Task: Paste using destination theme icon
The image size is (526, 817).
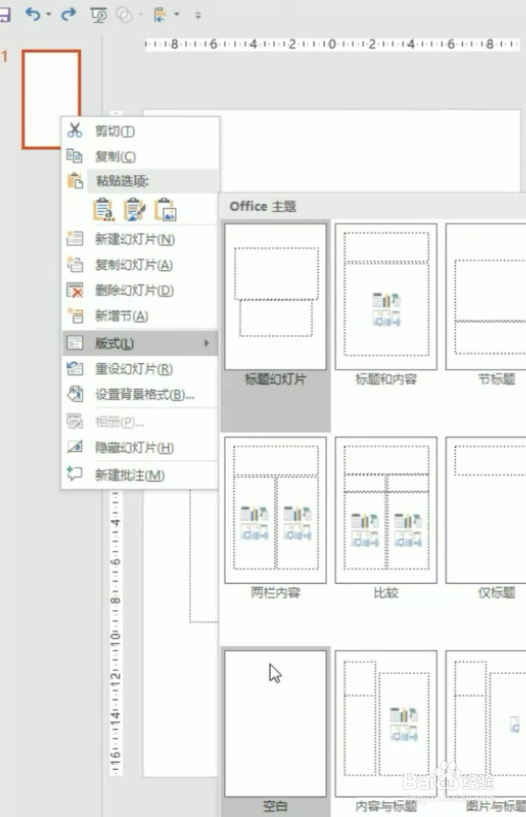Action: [x=104, y=209]
